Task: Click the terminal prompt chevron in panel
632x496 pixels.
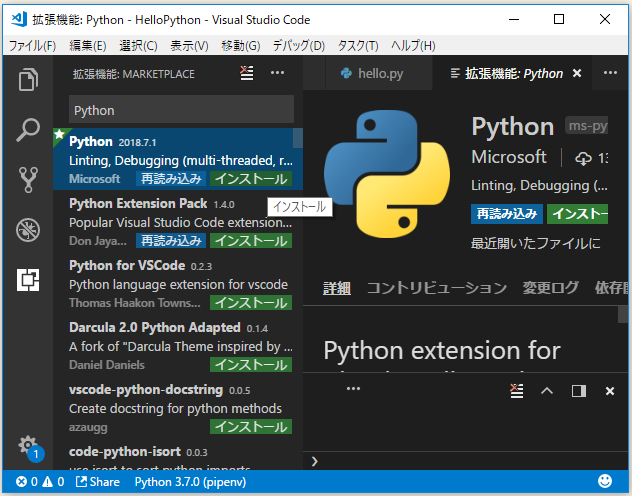Action: (x=315, y=461)
